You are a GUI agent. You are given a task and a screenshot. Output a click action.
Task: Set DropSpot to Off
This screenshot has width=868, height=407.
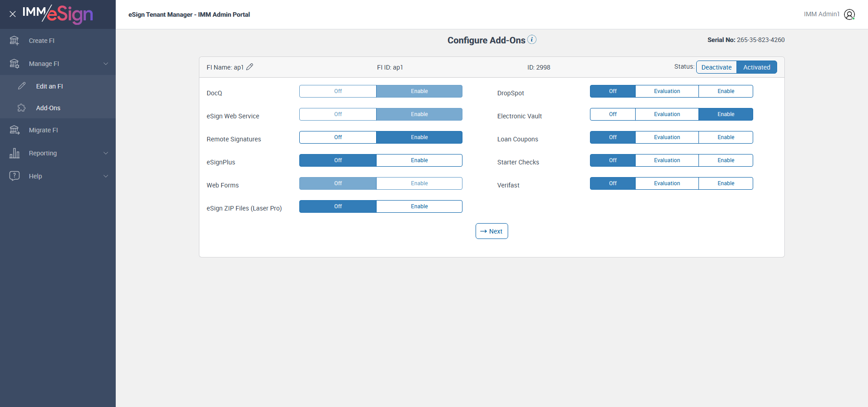pyautogui.click(x=613, y=91)
